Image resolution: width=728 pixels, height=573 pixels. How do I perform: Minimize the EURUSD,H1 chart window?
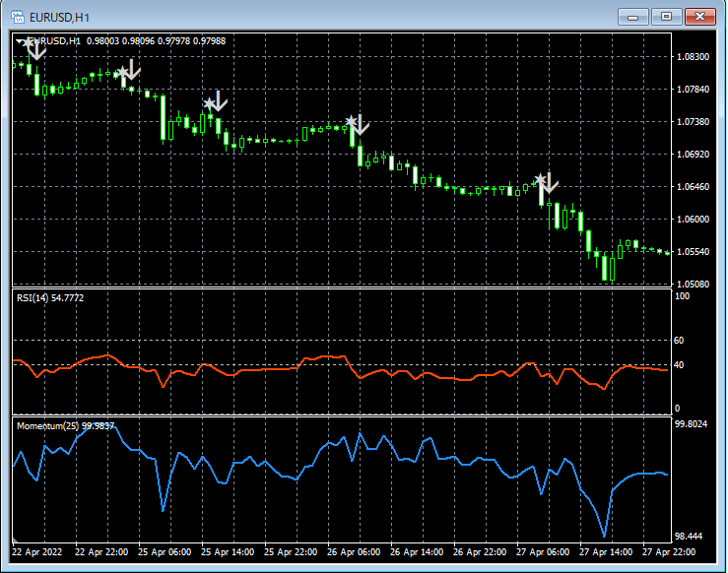click(x=632, y=17)
